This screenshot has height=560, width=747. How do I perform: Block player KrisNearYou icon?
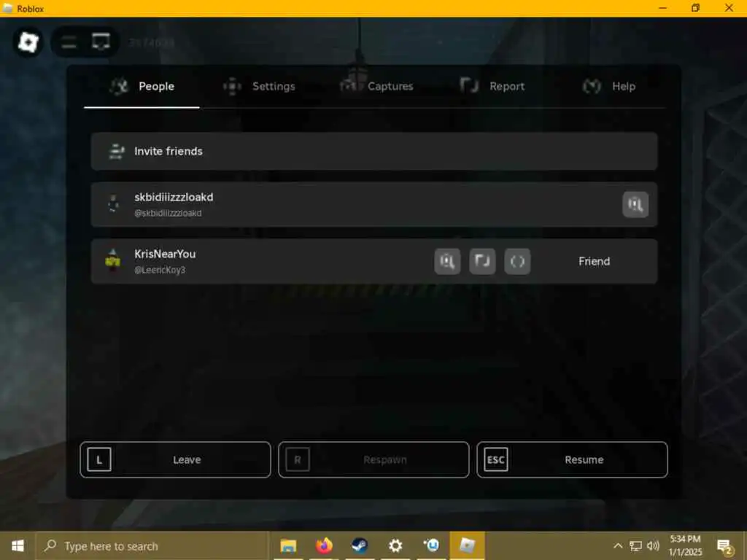click(x=517, y=261)
